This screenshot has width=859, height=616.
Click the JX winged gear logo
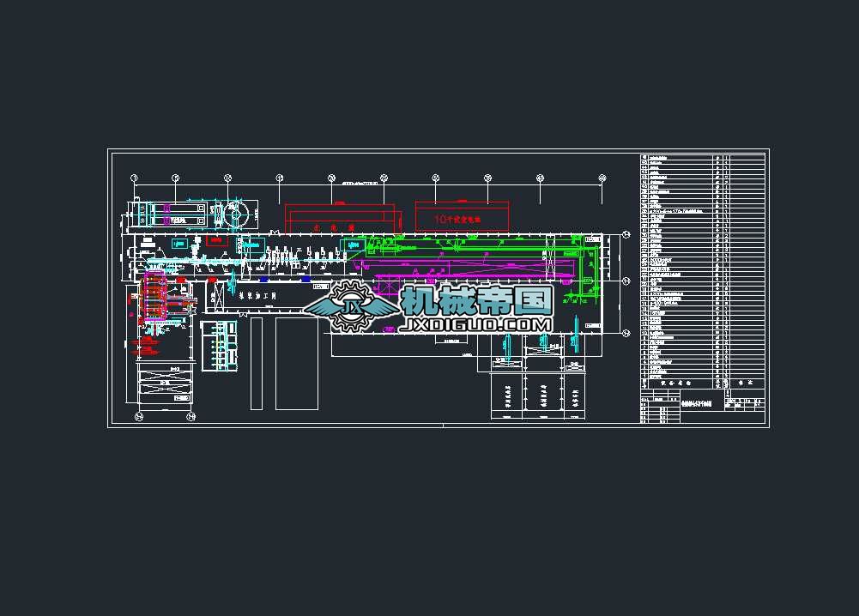(351, 306)
